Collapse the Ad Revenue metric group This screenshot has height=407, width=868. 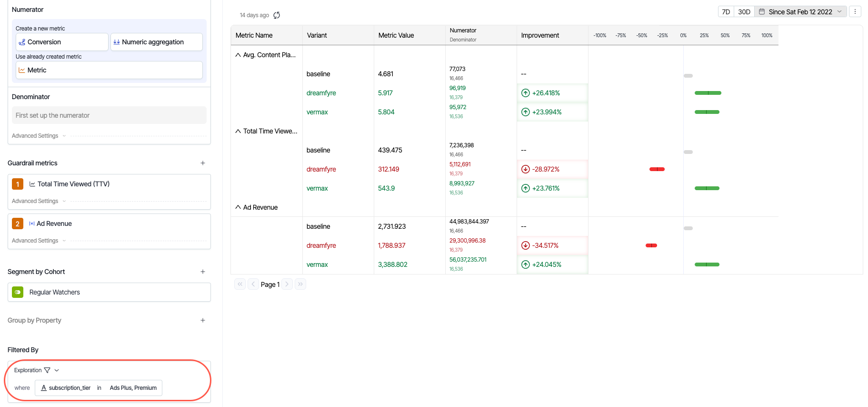tap(238, 207)
